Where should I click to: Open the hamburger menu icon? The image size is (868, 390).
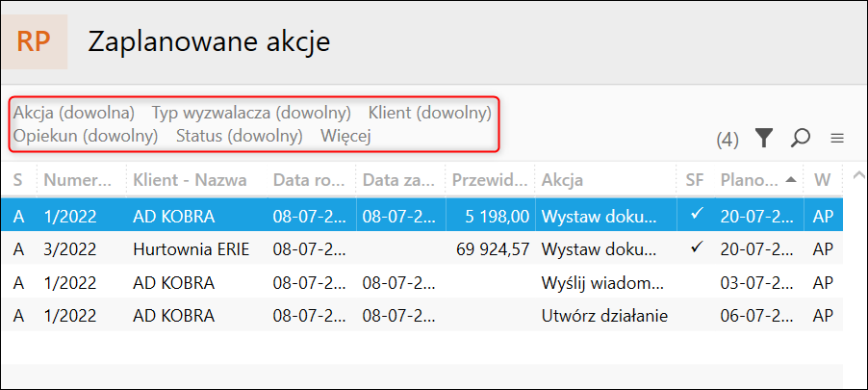[837, 139]
